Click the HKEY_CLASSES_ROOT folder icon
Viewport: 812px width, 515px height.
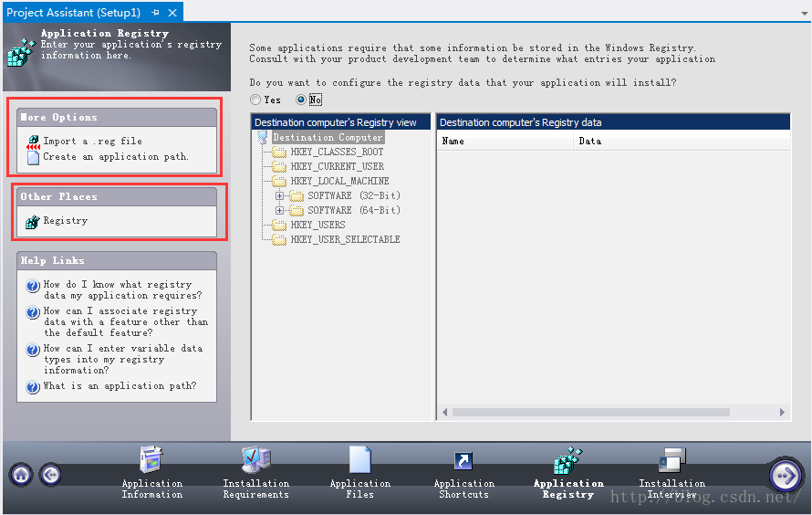[x=279, y=152]
